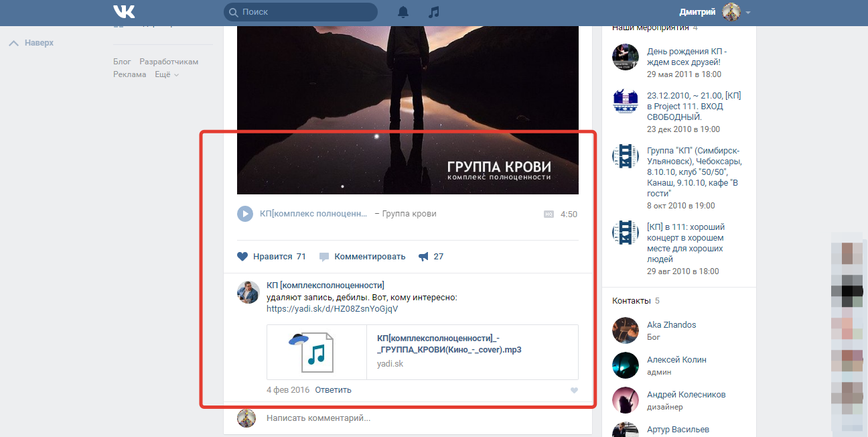
Task: Open the Контакты section header
Action: click(x=632, y=300)
